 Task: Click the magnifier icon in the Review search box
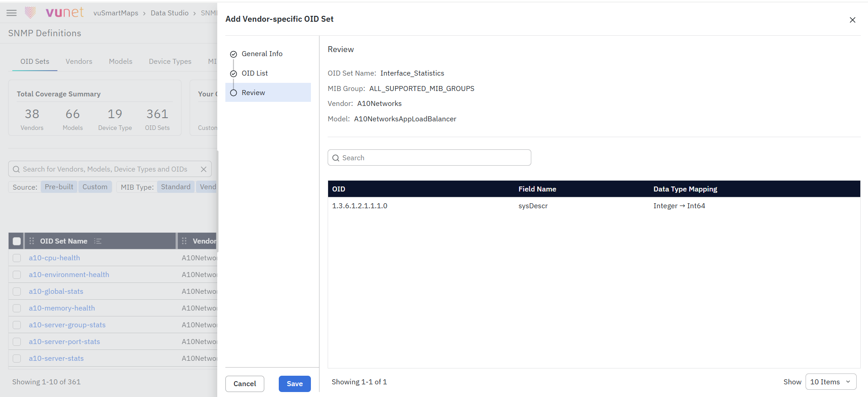click(336, 158)
